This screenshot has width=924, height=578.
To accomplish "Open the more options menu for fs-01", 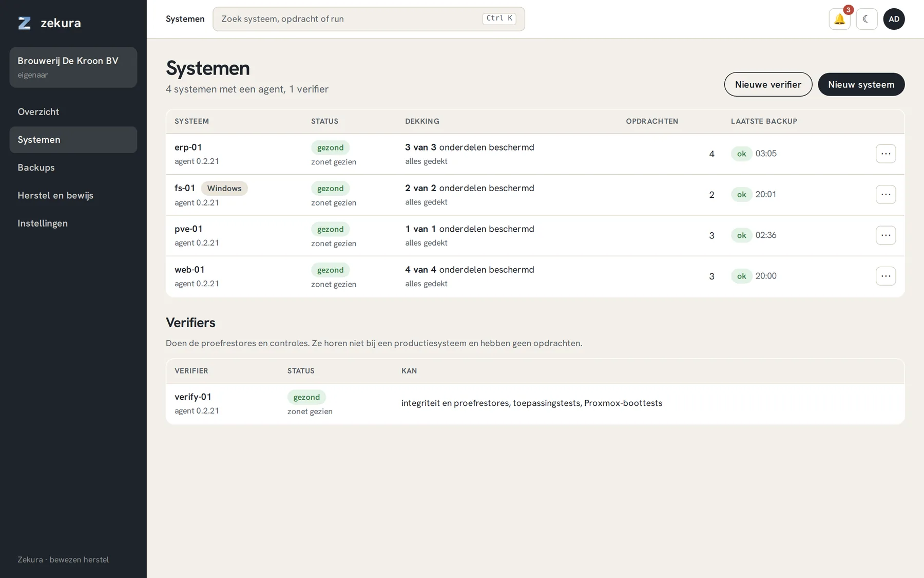I will tap(885, 194).
